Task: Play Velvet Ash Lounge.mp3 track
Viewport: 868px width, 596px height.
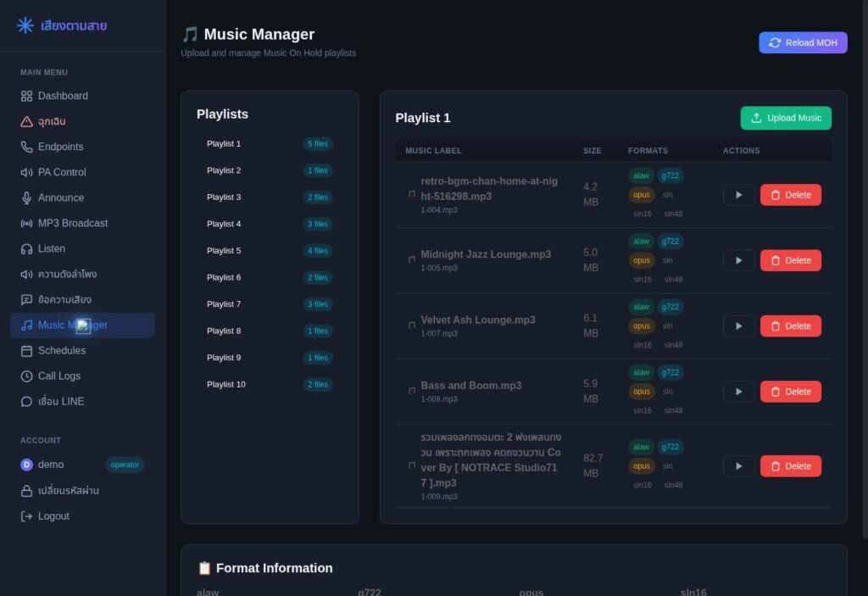Action: [738, 326]
